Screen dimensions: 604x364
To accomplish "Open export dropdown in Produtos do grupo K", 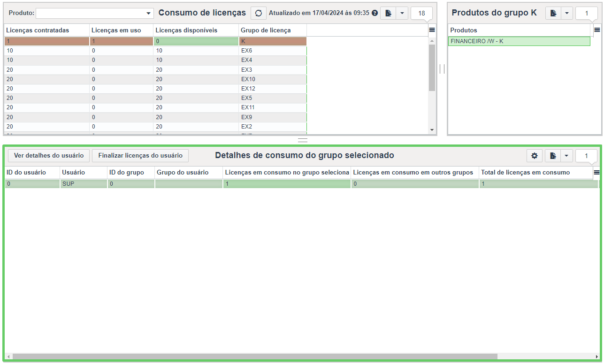I will point(567,13).
